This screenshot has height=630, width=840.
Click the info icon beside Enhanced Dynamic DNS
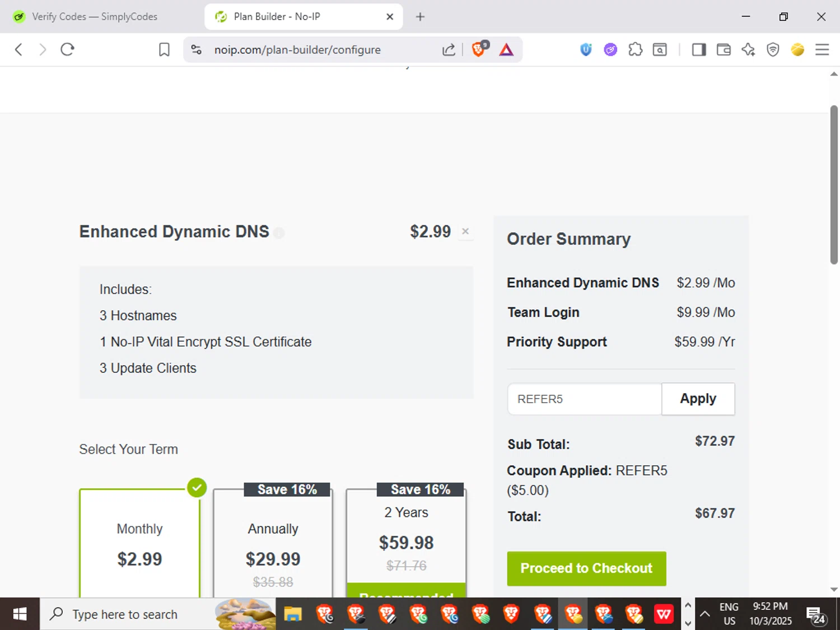tap(279, 232)
